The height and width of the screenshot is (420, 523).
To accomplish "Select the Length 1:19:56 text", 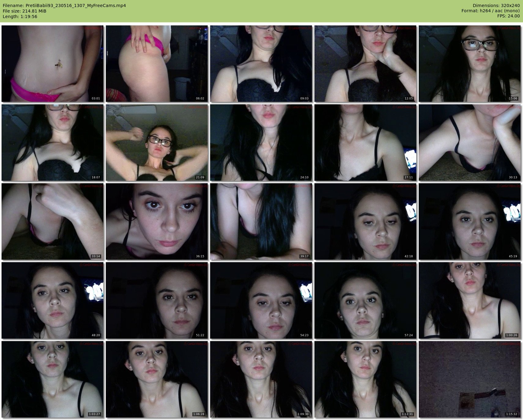I will click(x=20, y=17).
